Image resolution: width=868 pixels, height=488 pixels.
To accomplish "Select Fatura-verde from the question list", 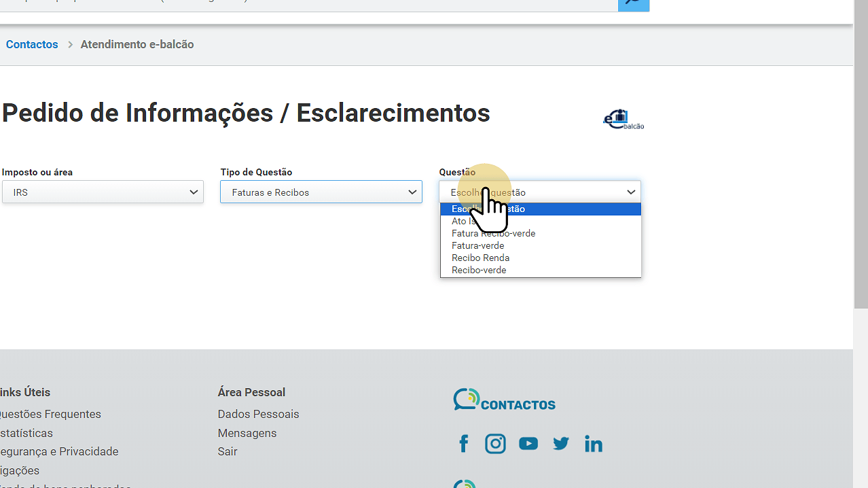I will point(477,245).
